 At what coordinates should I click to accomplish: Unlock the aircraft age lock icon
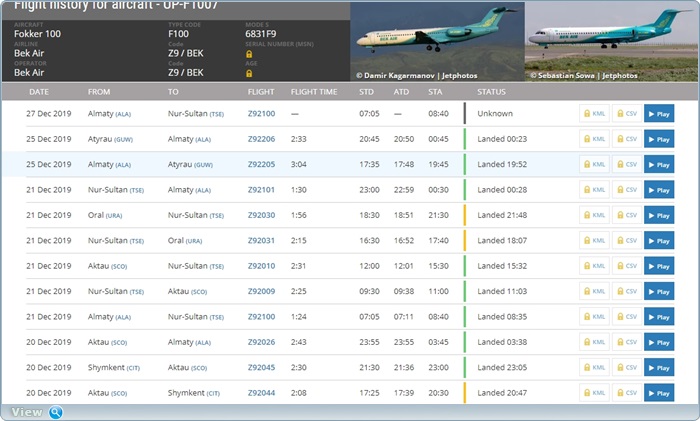tap(249, 73)
